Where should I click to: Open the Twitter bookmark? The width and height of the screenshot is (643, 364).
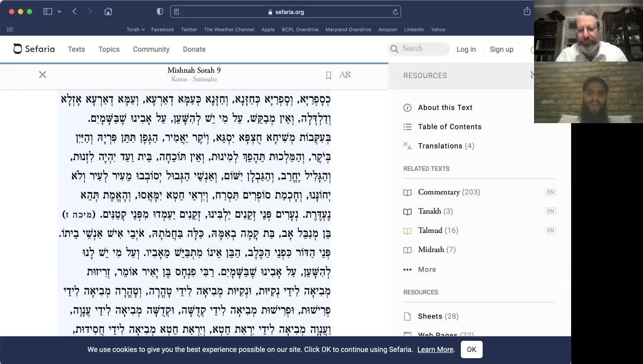189,29
